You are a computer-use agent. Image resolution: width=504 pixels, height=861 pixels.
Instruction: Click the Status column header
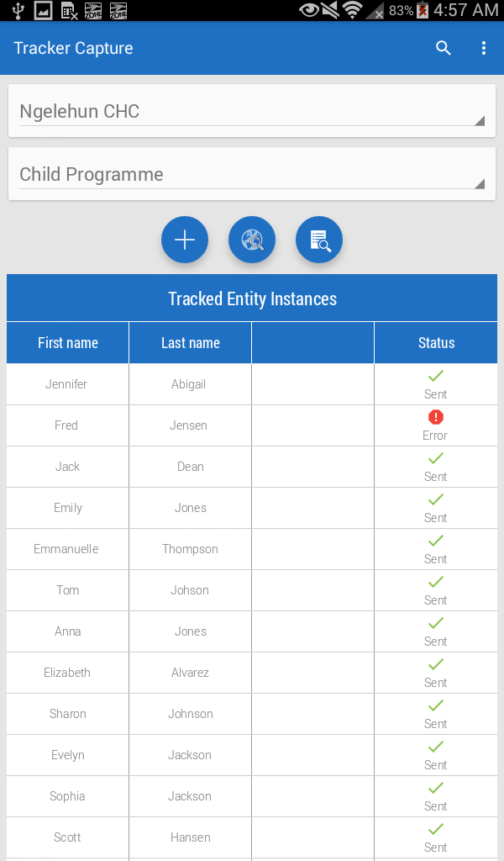436,343
